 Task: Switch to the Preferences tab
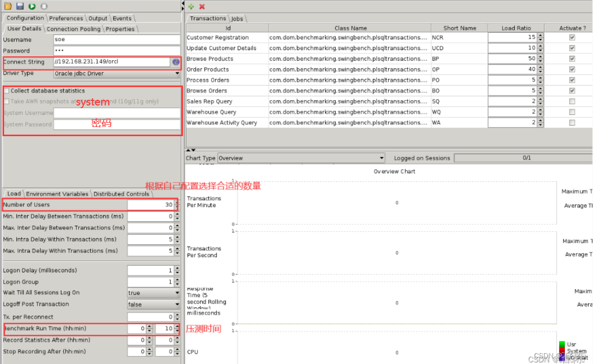[66, 18]
